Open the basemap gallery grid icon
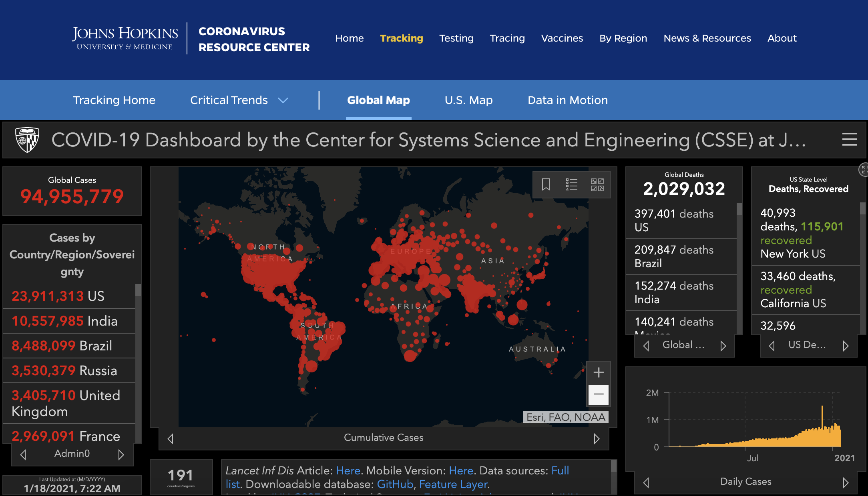 597,184
